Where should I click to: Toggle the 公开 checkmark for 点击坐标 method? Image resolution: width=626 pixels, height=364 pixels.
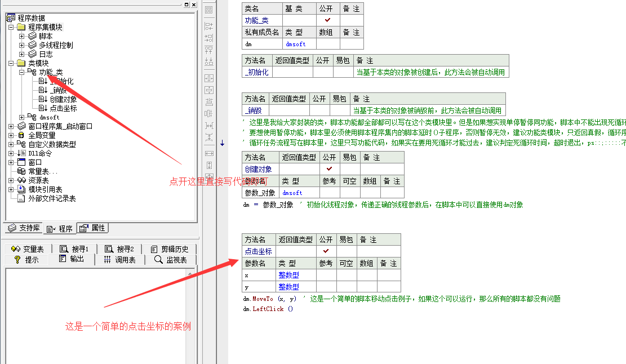(x=326, y=251)
